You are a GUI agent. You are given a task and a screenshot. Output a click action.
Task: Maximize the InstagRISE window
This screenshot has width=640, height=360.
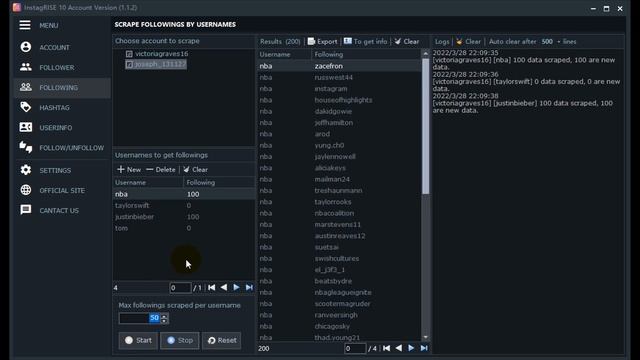607,8
